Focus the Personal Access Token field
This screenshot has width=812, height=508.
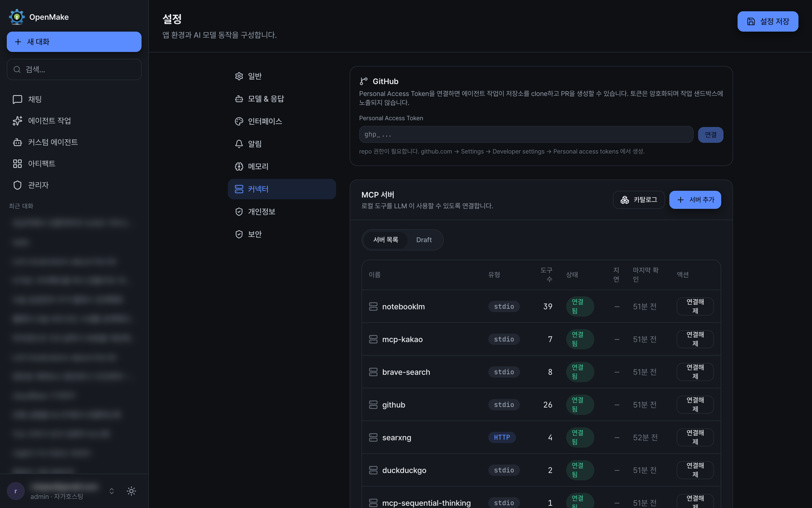pyautogui.click(x=526, y=134)
